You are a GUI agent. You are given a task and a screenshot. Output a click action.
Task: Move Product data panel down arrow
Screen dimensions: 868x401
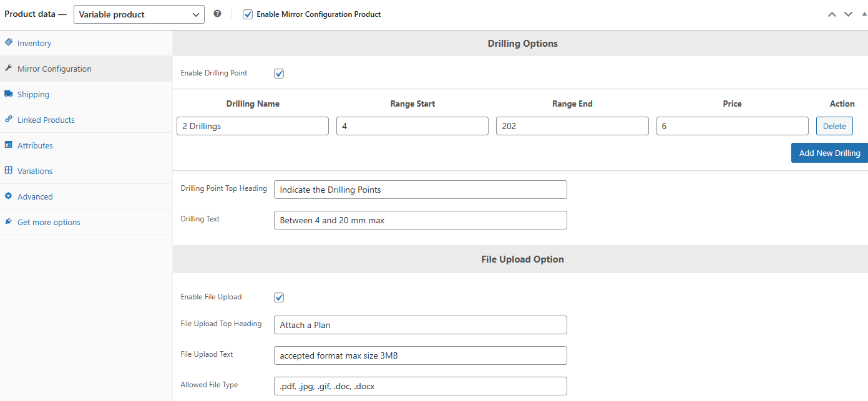click(848, 14)
